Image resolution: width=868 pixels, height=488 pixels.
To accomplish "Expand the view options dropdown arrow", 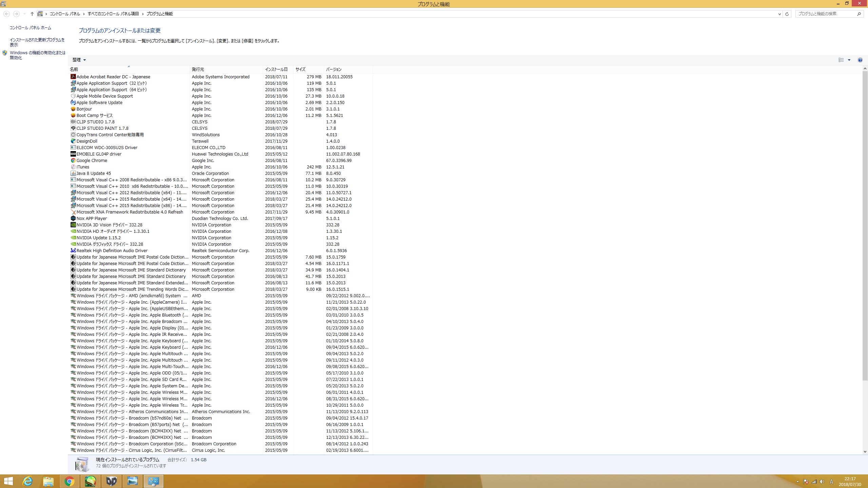I will click(x=849, y=60).
